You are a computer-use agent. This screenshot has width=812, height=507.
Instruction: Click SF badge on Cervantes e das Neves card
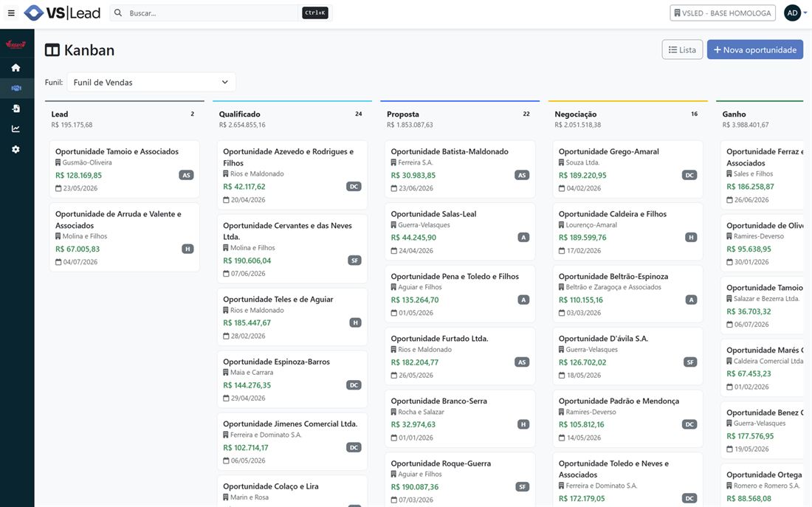(x=354, y=261)
